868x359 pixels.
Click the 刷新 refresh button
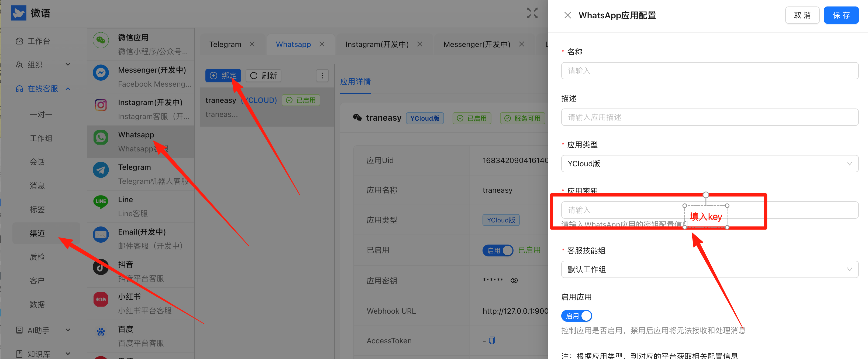pyautogui.click(x=264, y=76)
